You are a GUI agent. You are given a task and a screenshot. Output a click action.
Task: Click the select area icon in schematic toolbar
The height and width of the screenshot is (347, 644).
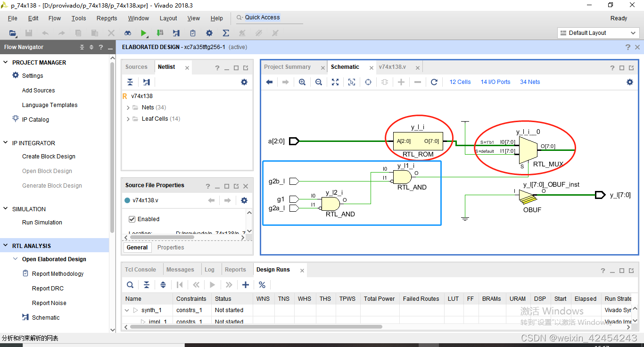(x=352, y=82)
